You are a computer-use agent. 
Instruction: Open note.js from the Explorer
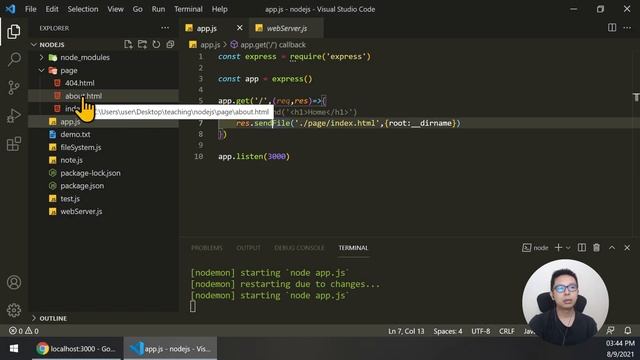[71, 160]
